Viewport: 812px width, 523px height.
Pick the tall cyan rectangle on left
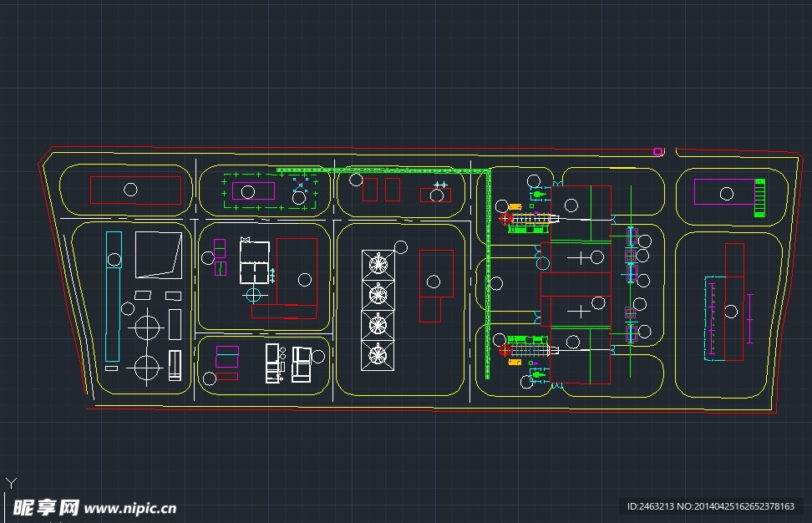pos(113,297)
